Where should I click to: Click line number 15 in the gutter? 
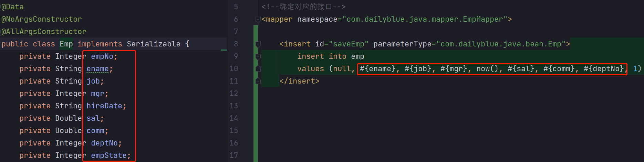coord(234,131)
